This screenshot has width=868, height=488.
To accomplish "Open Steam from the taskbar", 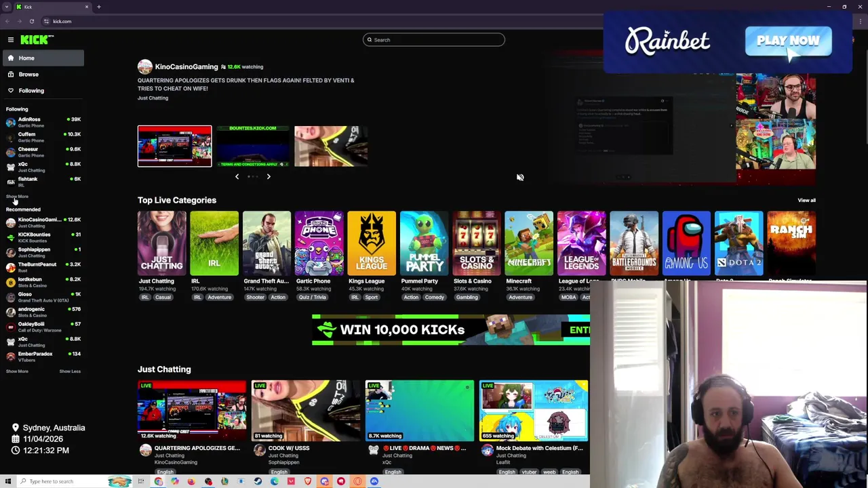I will point(258,481).
